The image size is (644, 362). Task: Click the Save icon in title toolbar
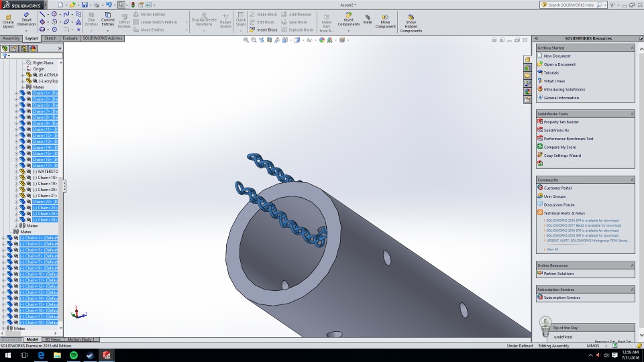tap(85, 5)
